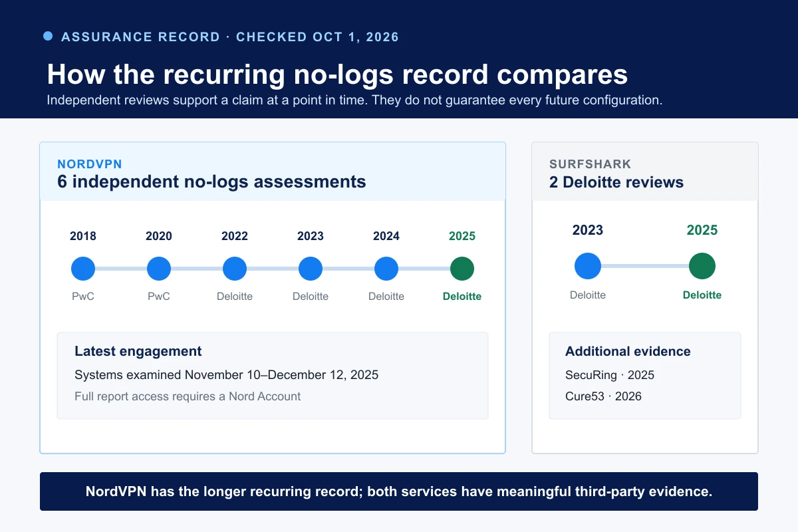Screen dimensions: 798x532
Task: Click the 2024 Deloitte timeline dot
Action: tap(386, 269)
